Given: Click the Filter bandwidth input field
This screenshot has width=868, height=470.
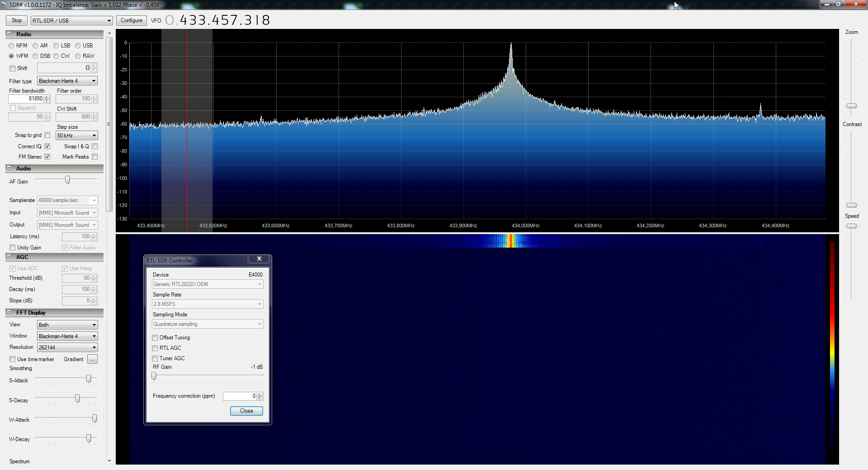Looking at the screenshot, I should [x=26, y=99].
